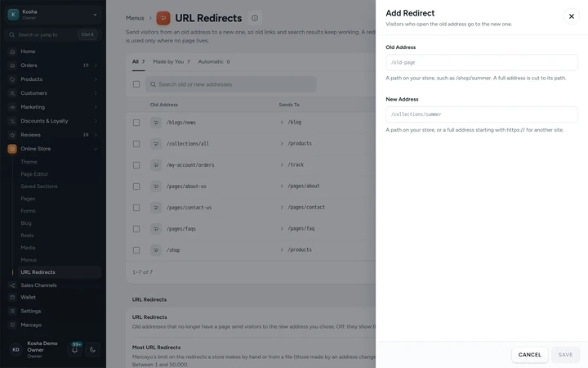Expand the Discounts & Loyalty chevron

(x=96, y=121)
